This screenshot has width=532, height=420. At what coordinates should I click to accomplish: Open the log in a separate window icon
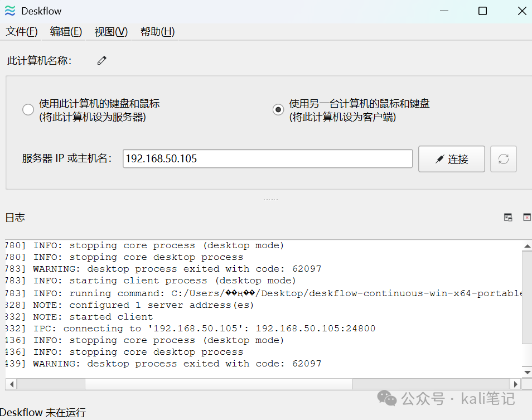507,217
